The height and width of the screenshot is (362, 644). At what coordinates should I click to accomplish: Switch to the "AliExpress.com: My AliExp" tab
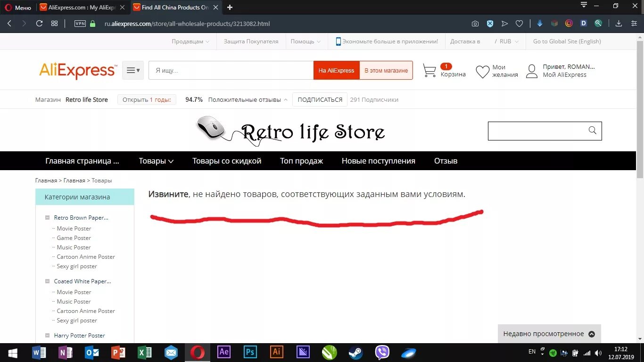(80, 7)
